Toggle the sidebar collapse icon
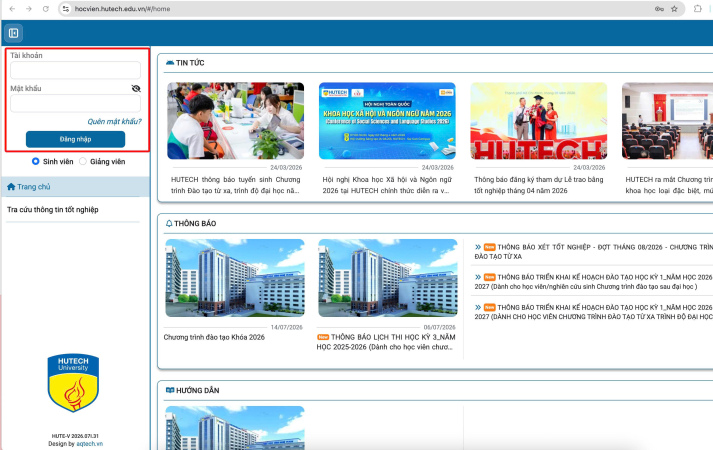The width and height of the screenshot is (713, 450). [x=14, y=33]
